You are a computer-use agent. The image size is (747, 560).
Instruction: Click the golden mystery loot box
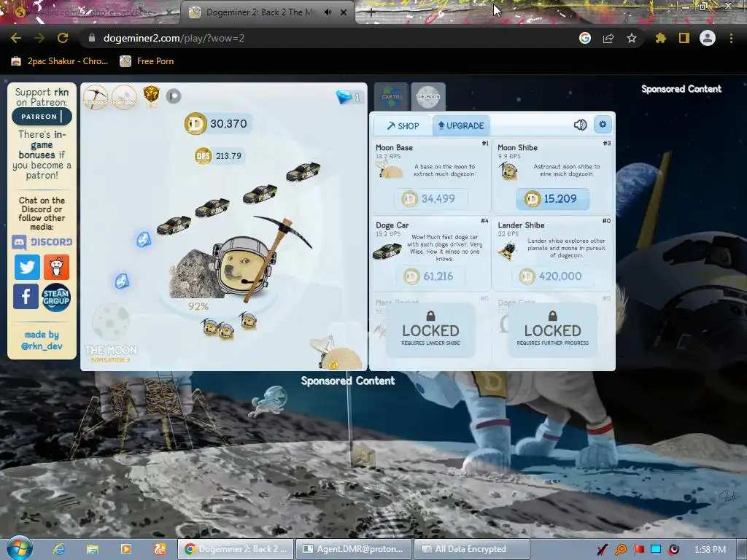(x=151, y=96)
